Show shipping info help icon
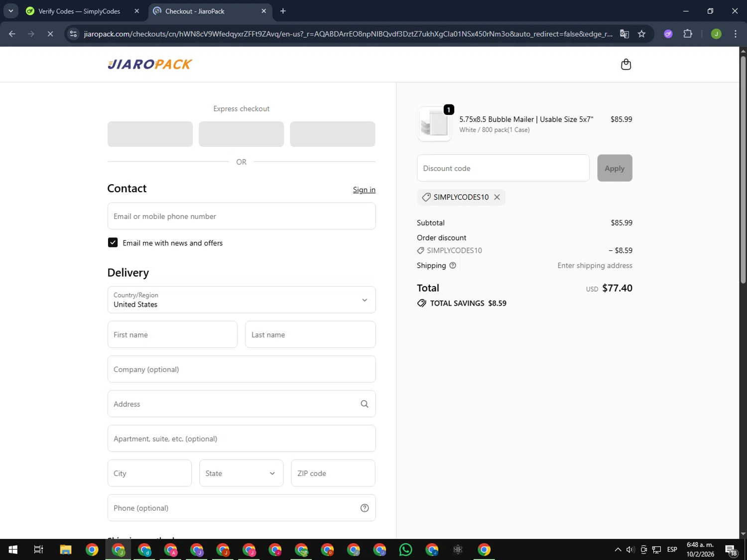Viewport: 747px width, 560px height. point(453,266)
